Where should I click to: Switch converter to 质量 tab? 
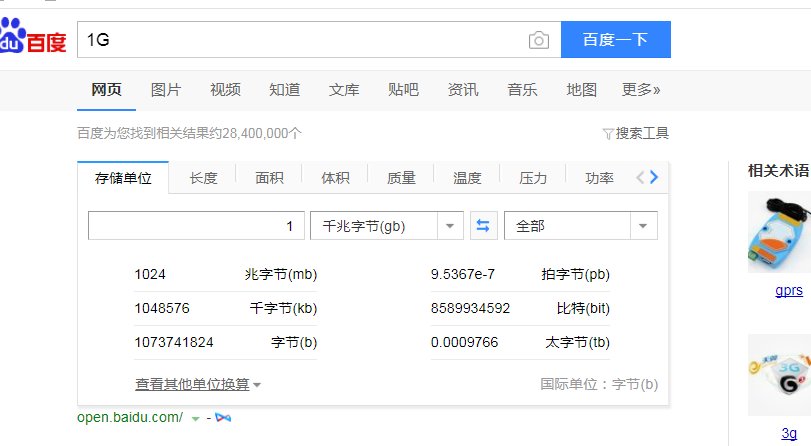tap(401, 178)
